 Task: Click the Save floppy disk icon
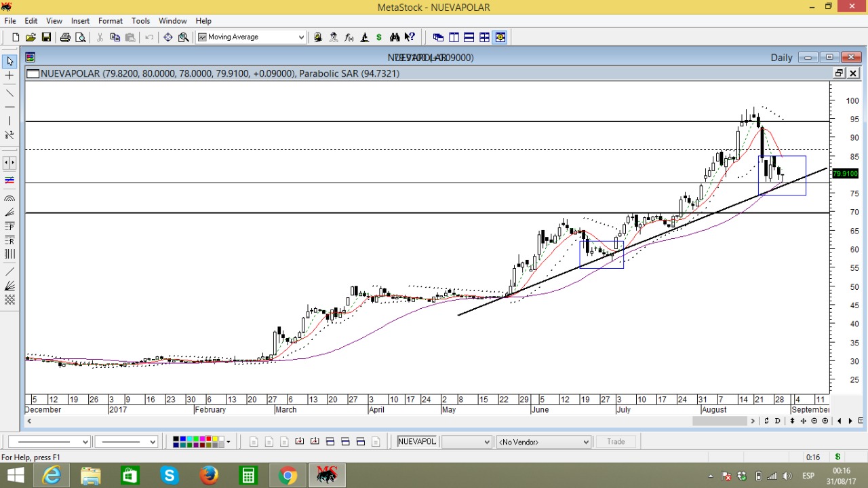pos(46,37)
